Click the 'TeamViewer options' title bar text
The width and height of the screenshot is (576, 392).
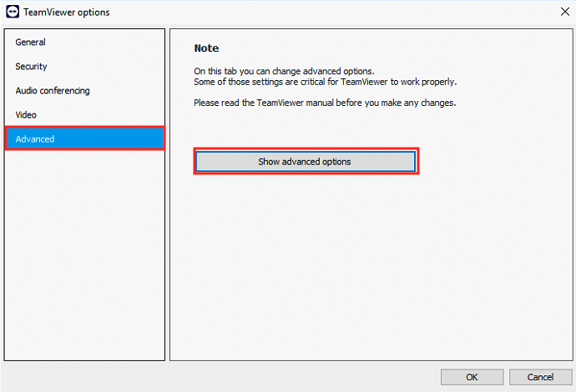click(67, 13)
